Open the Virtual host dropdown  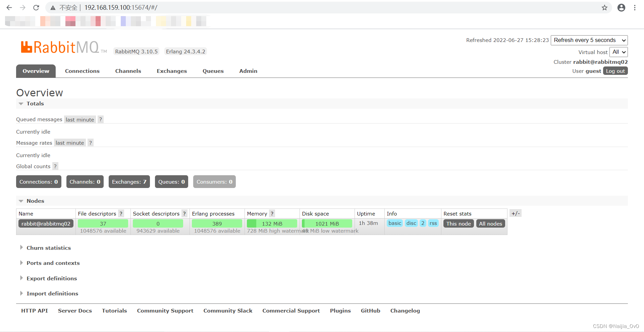point(619,52)
